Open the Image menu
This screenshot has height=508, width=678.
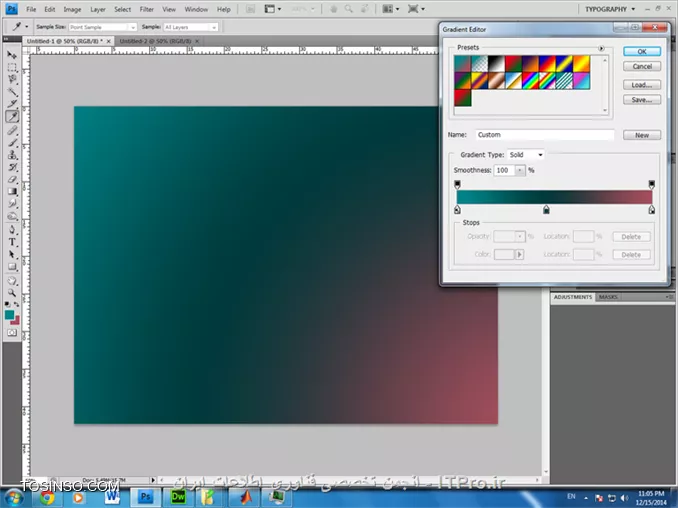72,9
